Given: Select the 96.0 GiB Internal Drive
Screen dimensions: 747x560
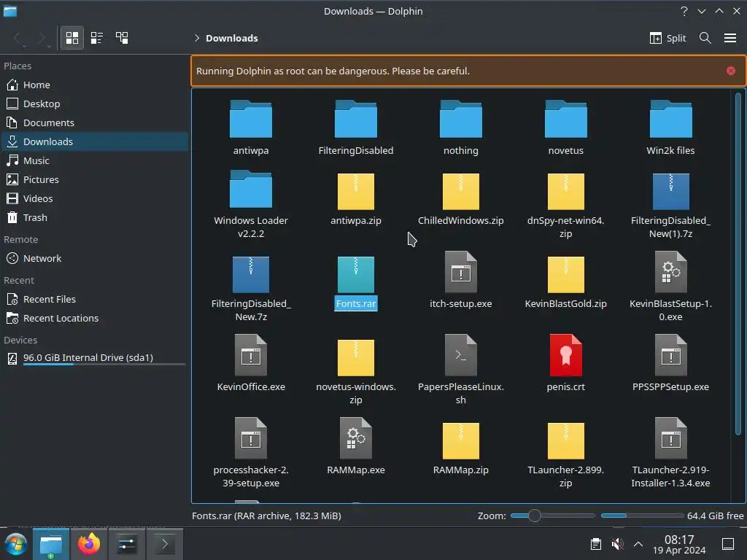Looking at the screenshot, I should tap(94, 358).
